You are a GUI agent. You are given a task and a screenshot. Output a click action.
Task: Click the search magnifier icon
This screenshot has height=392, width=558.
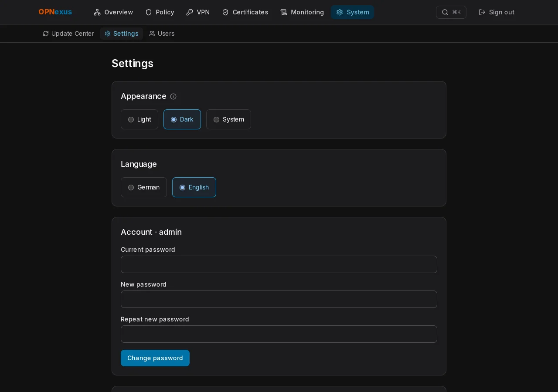click(x=445, y=12)
